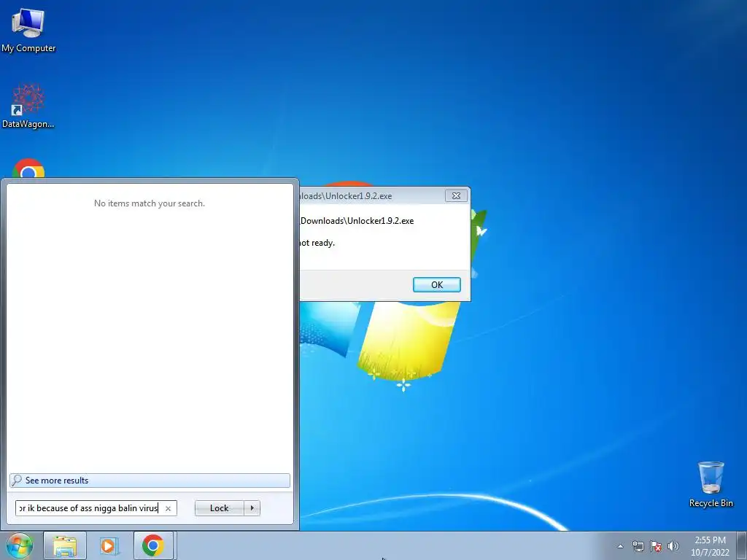The height and width of the screenshot is (560, 747).
Task: Click the Show desktop strip
Action: coord(742,545)
